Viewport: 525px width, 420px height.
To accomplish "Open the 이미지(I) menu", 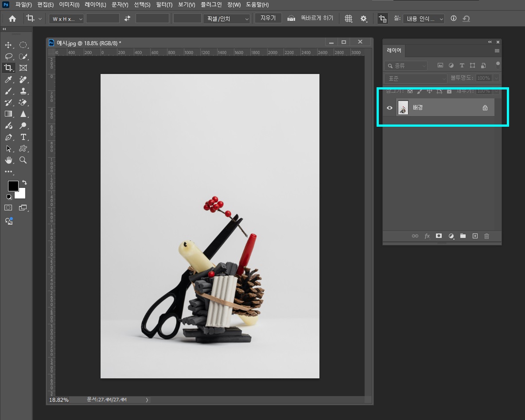I will coord(69,5).
